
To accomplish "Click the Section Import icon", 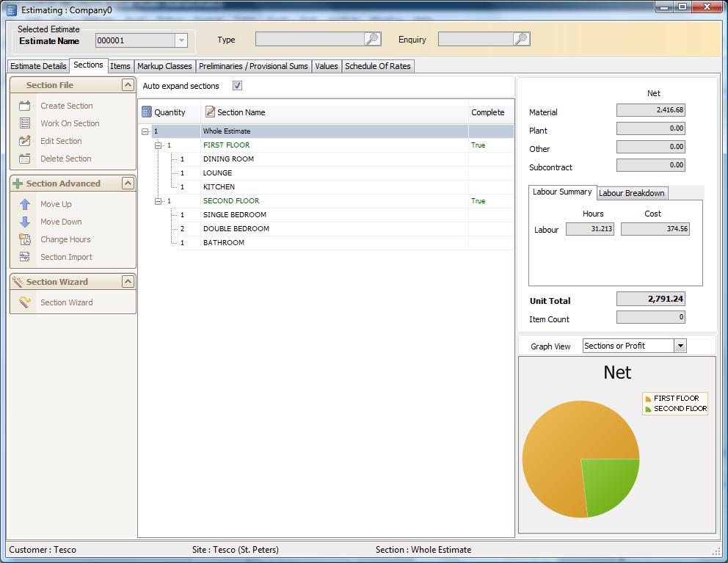I will (25, 257).
